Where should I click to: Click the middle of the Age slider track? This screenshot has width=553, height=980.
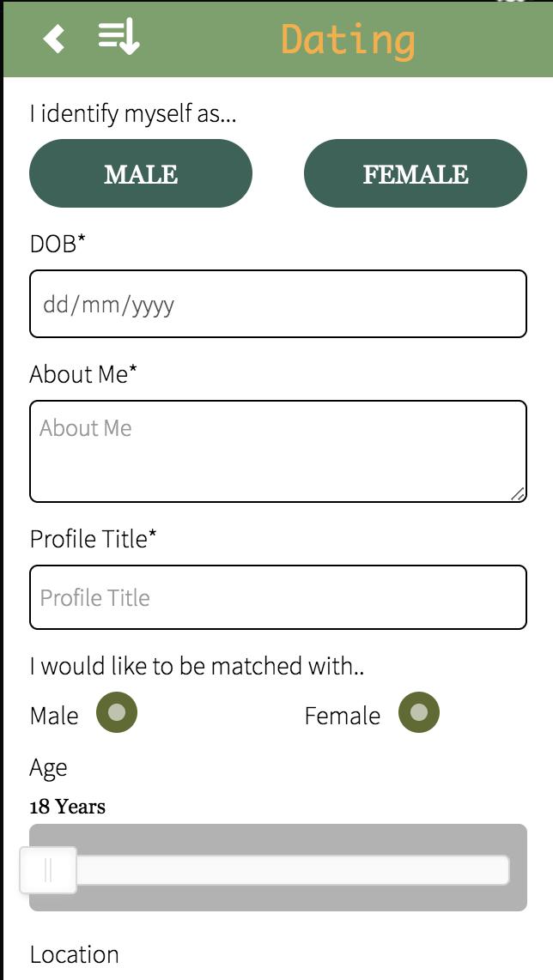click(278, 870)
